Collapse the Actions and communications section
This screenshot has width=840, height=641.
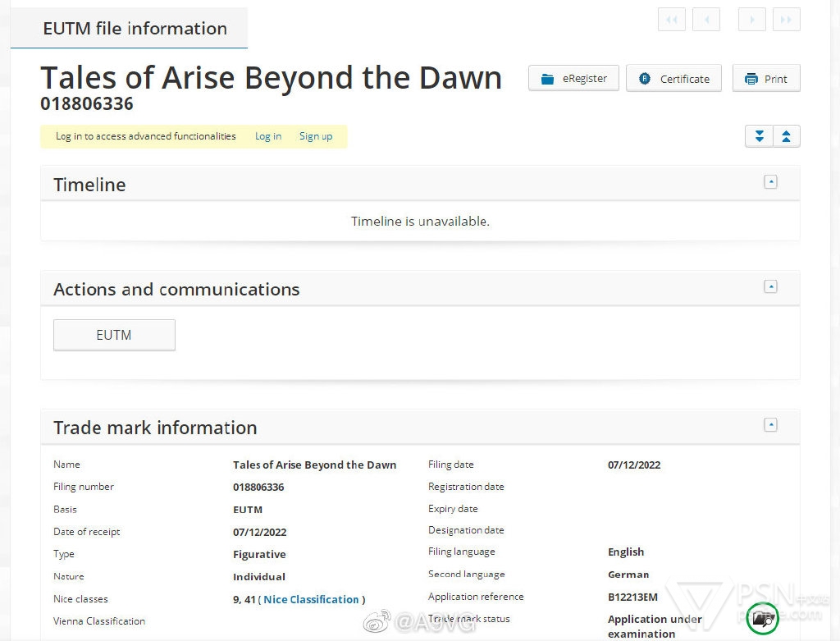tap(770, 286)
